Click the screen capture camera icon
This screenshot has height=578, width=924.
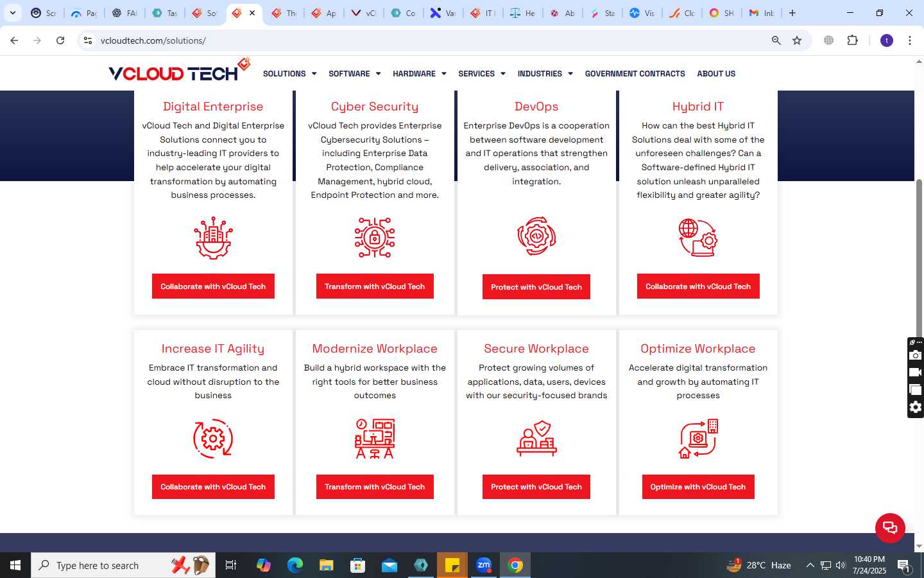(x=916, y=355)
